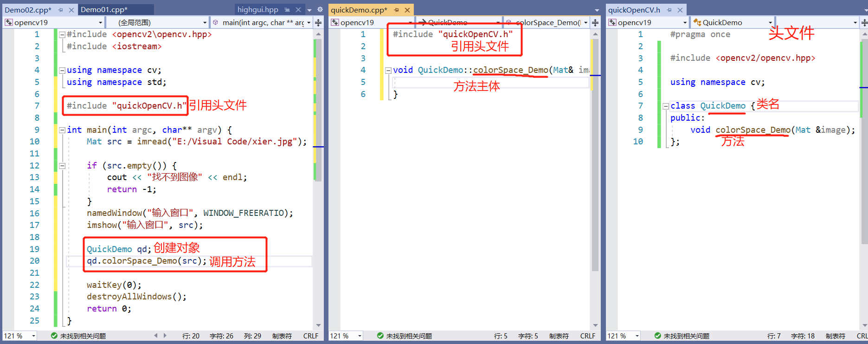Click the scroll up arrow in quickDemo.cpp

click(x=595, y=34)
